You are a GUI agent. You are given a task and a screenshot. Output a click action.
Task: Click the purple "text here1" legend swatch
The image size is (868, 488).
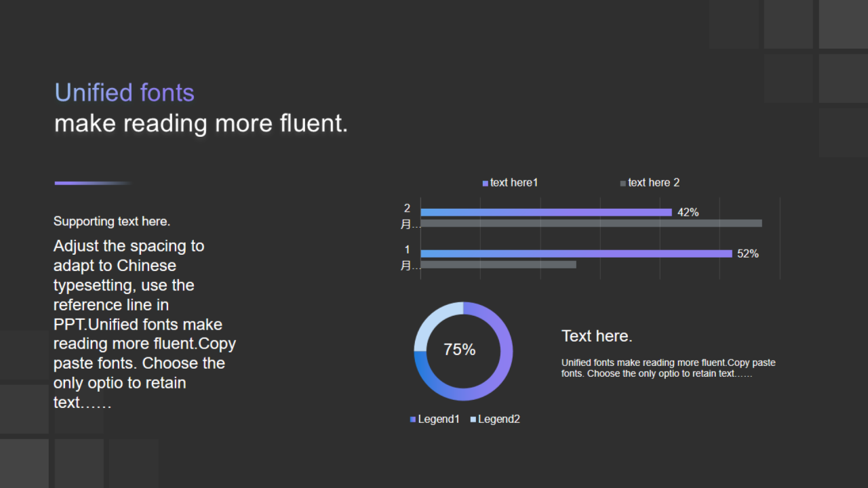pyautogui.click(x=486, y=183)
